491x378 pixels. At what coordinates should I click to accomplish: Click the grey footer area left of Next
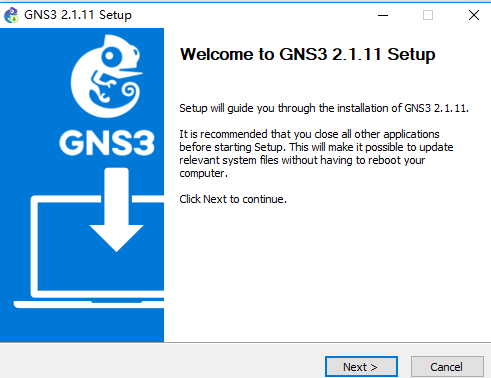click(160, 362)
